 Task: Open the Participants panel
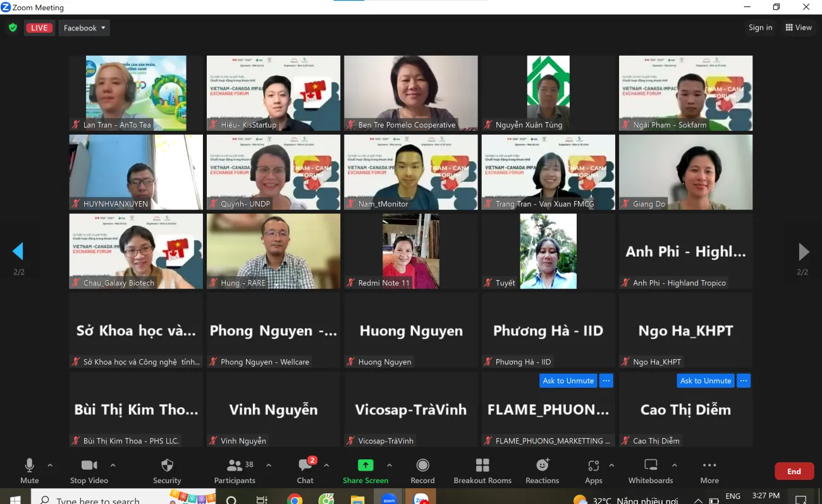[235, 471]
